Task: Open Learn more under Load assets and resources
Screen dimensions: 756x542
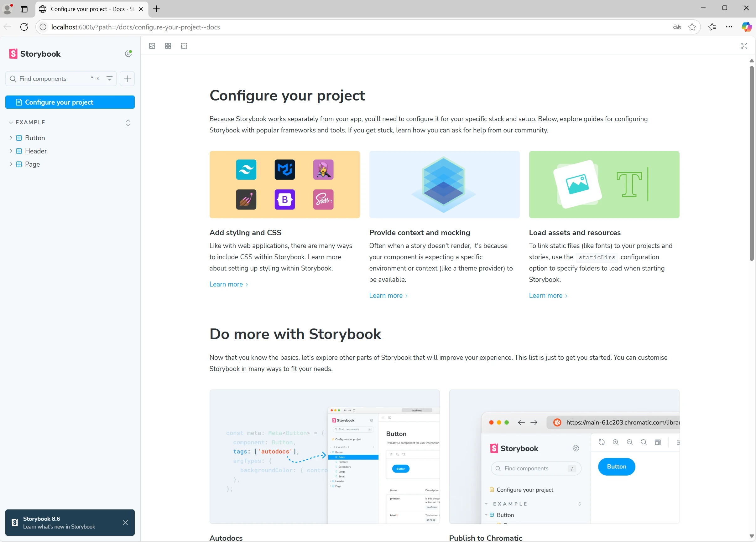Action: pos(548,296)
